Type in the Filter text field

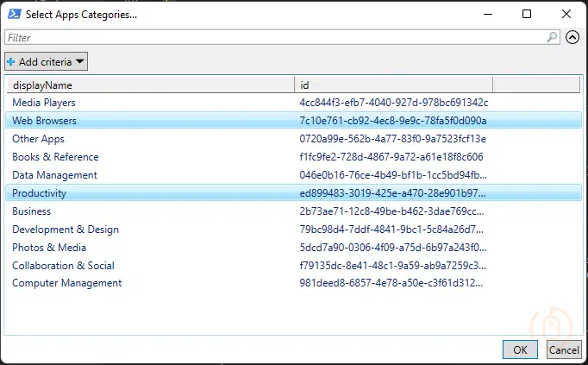pyautogui.click(x=276, y=37)
